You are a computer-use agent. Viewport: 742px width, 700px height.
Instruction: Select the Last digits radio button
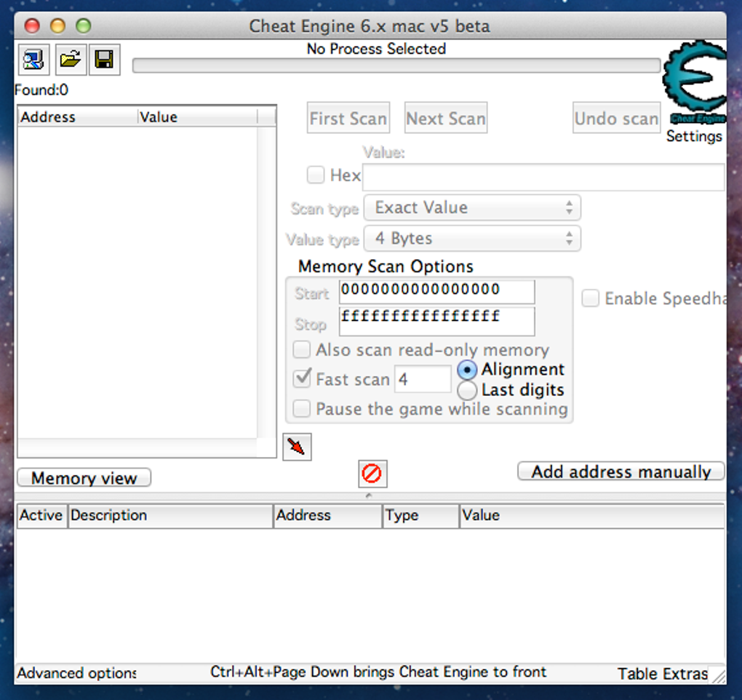(467, 391)
